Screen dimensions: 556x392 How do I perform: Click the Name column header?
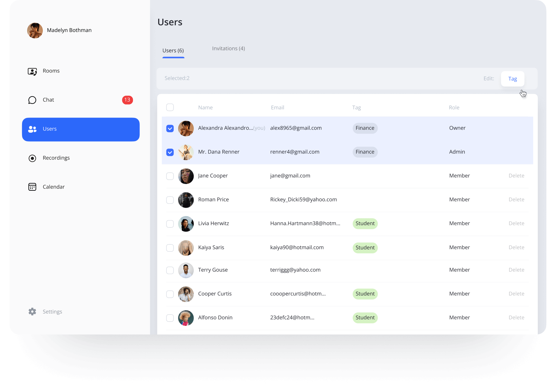pyautogui.click(x=205, y=108)
